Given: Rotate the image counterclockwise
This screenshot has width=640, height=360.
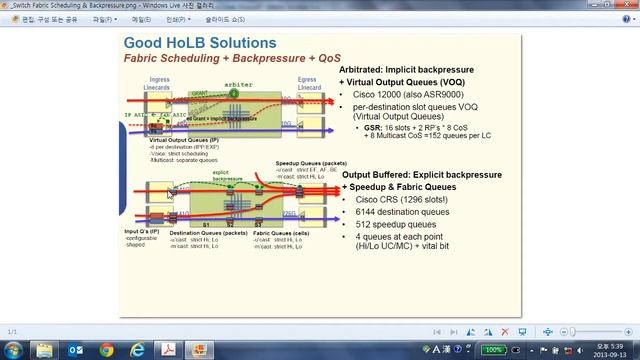Looking at the screenshot, I should 471,332.
